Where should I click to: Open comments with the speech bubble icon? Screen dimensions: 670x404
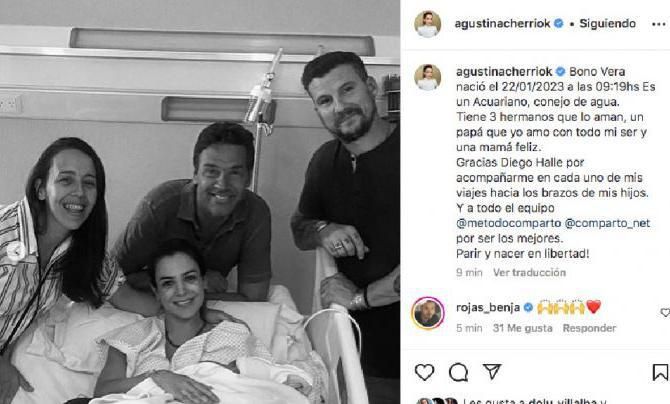click(458, 372)
